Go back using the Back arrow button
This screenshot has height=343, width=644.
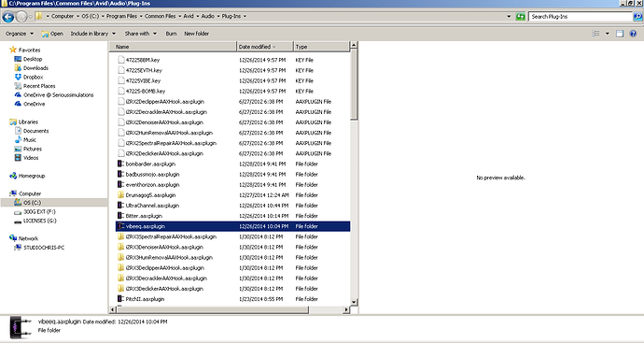[8, 17]
